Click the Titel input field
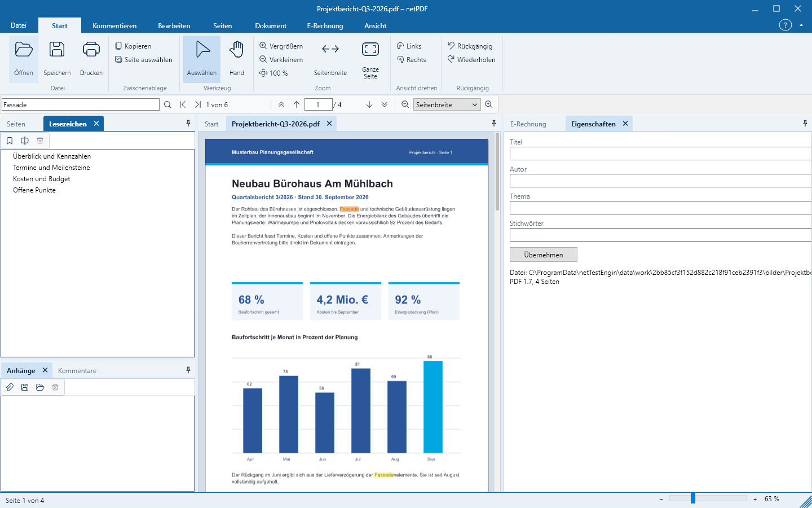The width and height of the screenshot is (812, 508). click(661, 154)
